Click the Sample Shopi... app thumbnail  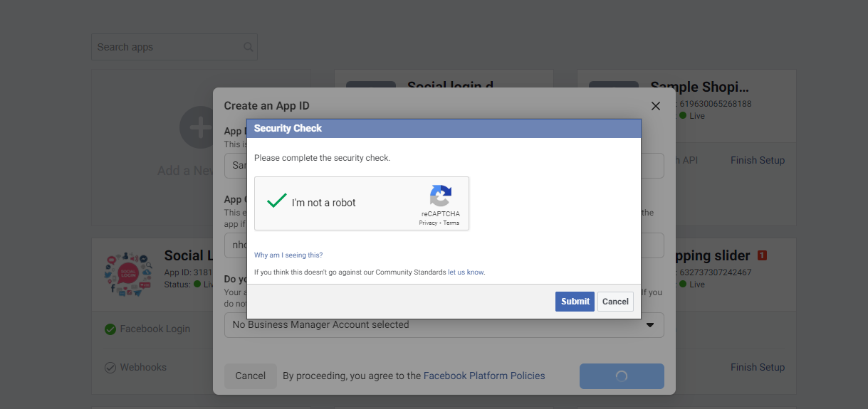614,85
